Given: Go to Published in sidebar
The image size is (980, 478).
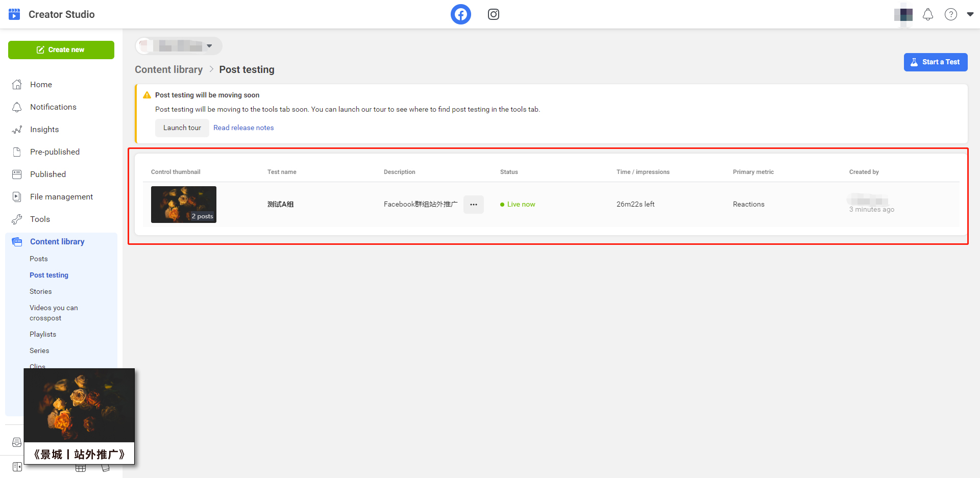Looking at the screenshot, I should pyautogui.click(x=48, y=174).
